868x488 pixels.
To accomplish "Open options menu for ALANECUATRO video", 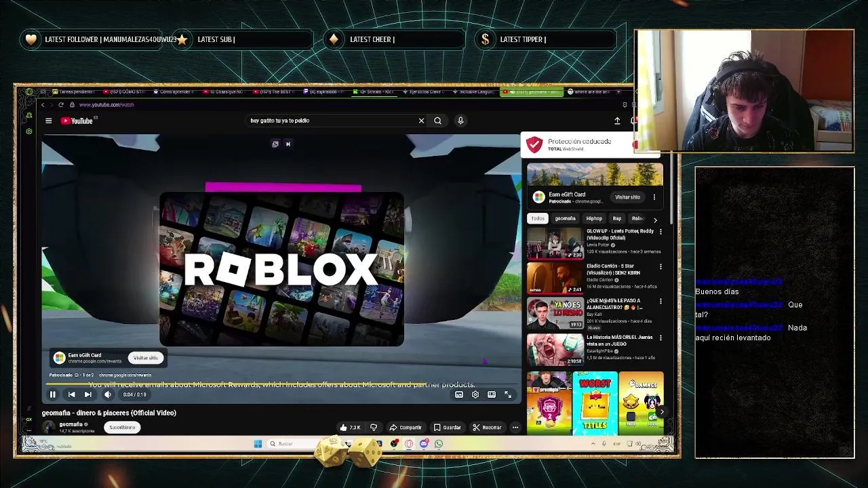I will [x=660, y=302].
